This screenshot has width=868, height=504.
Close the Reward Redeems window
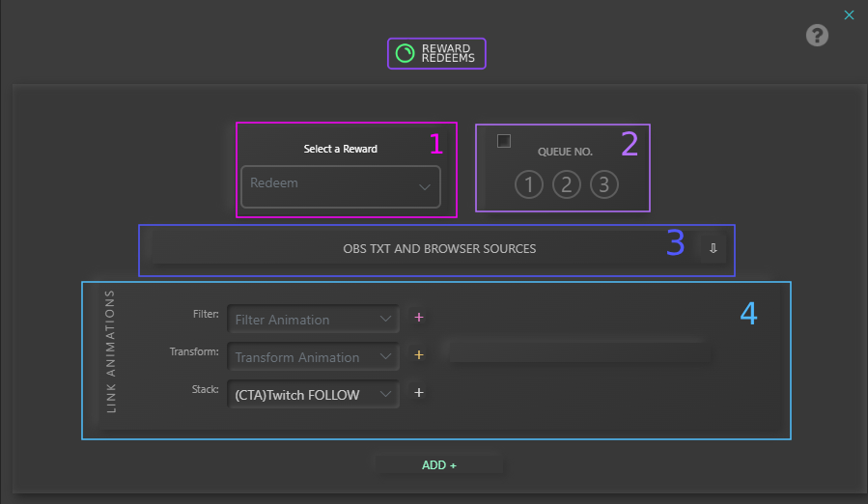coord(849,14)
